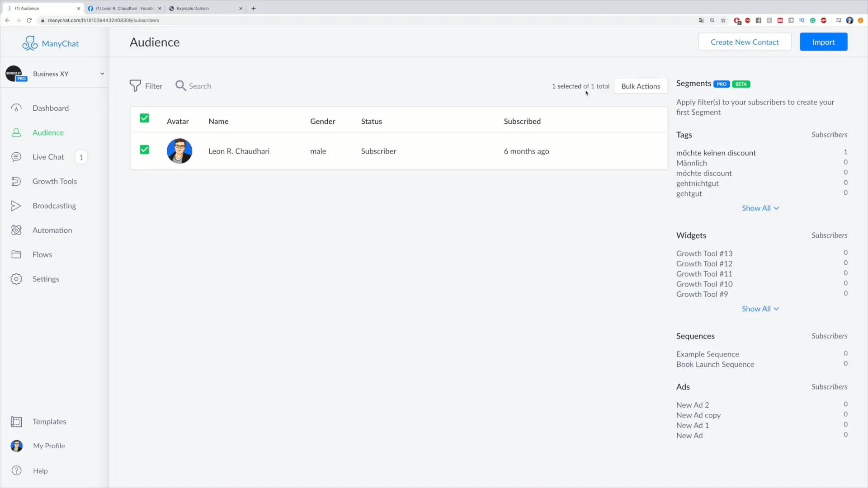Open Dashboard menu item
The width and height of the screenshot is (868, 488).
[51, 108]
